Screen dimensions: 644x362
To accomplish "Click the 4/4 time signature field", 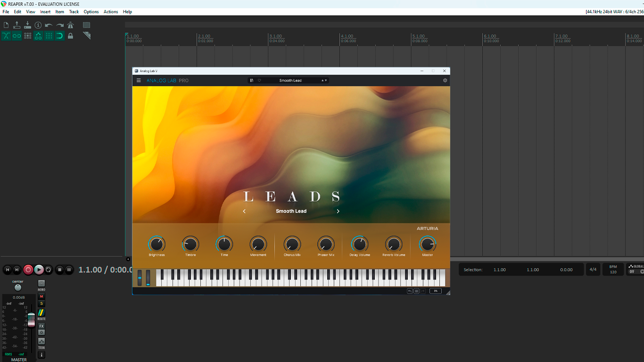I will (593, 270).
